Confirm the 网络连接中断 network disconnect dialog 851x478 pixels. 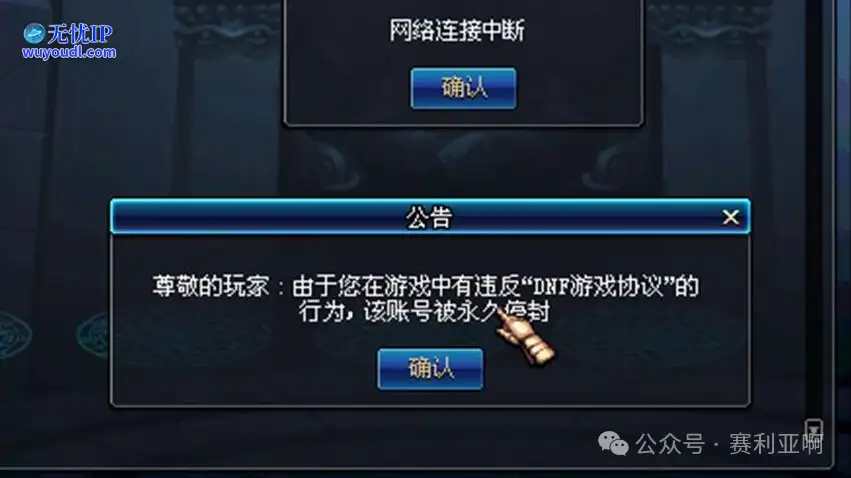coord(463,88)
